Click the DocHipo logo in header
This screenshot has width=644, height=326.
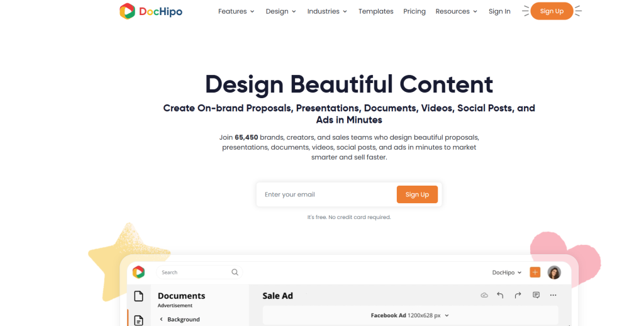(151, 11)
